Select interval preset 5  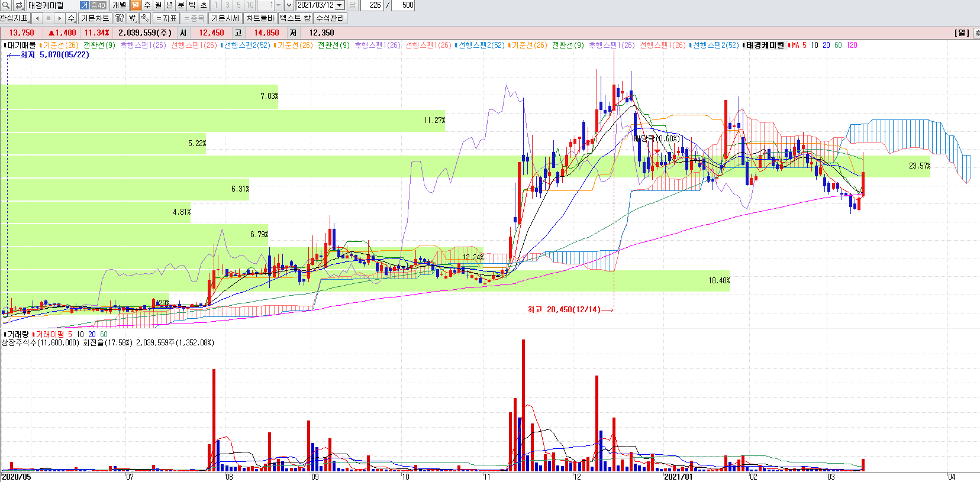click(238, 5)
